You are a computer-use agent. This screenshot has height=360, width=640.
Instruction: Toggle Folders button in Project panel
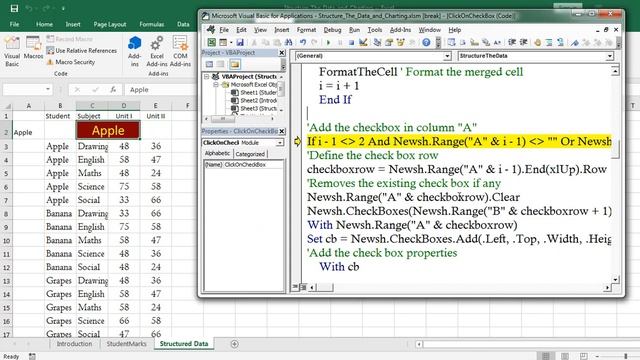[x=235, y=64]
